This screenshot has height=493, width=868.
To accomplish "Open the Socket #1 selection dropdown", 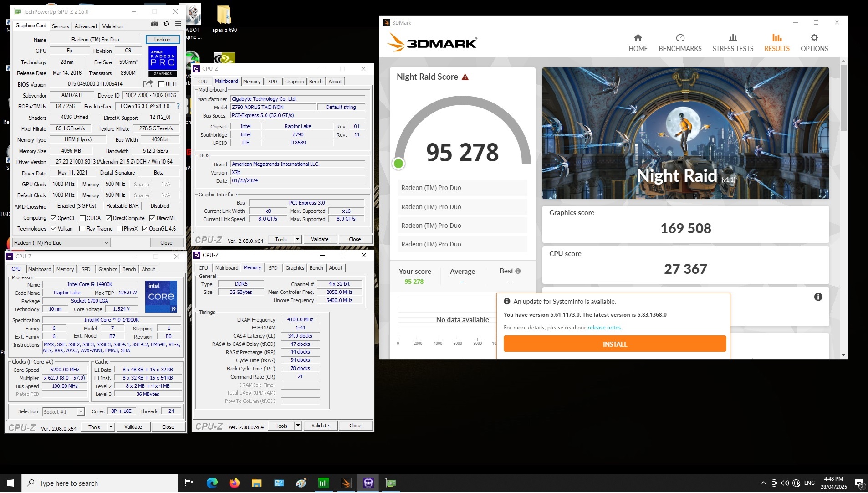I will [63, 412].
